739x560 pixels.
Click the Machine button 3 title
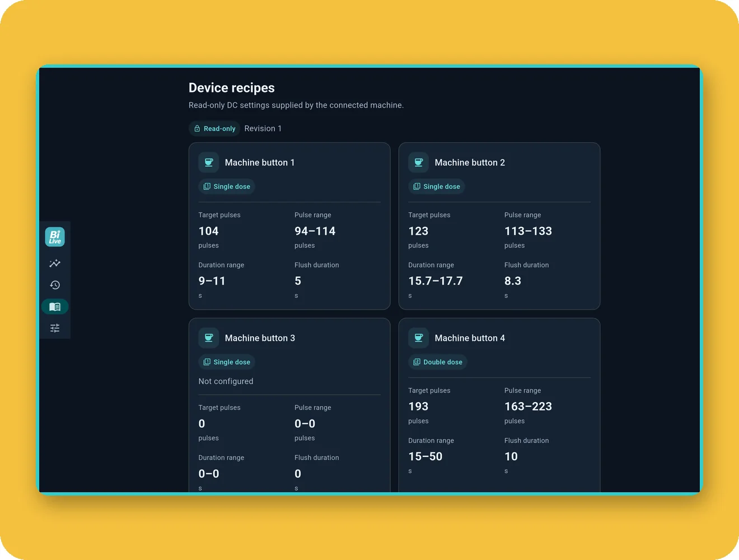click(260, 338)
